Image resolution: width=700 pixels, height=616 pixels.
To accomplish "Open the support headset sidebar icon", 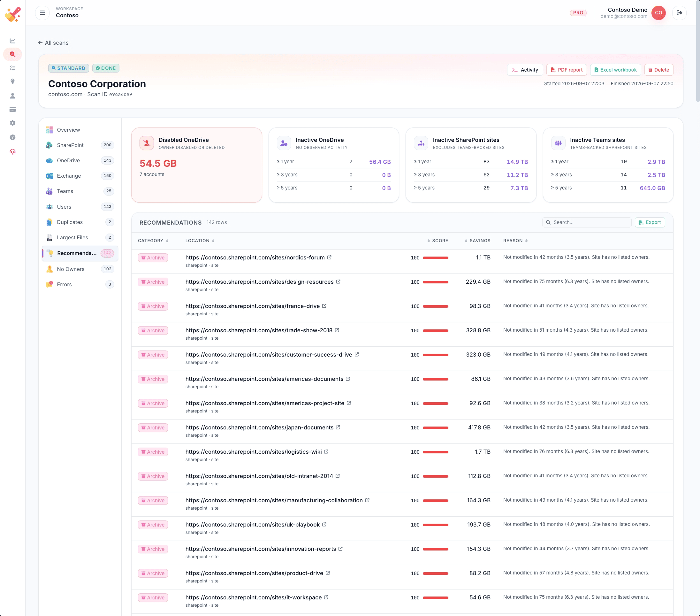I will (x=13, y=152).
